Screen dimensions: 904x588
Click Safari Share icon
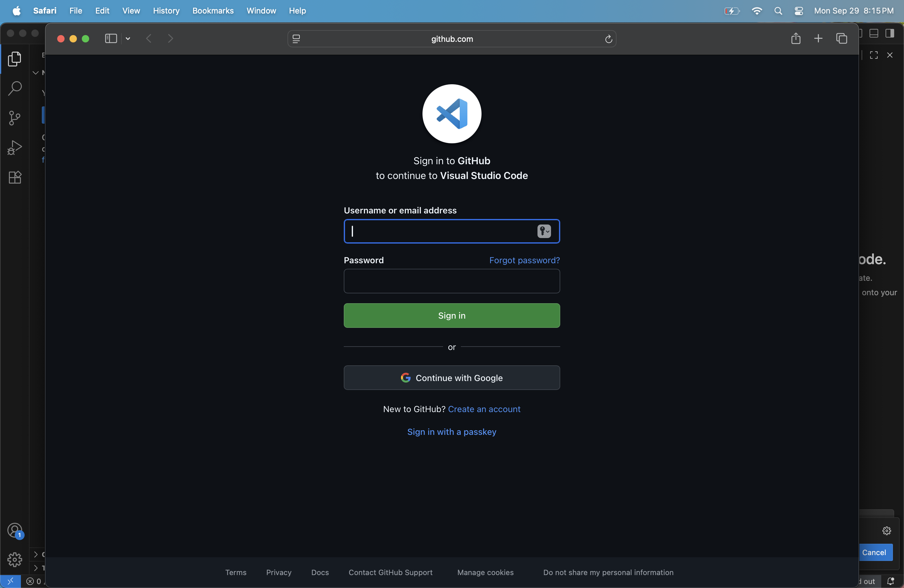click(x=796, y=38)
